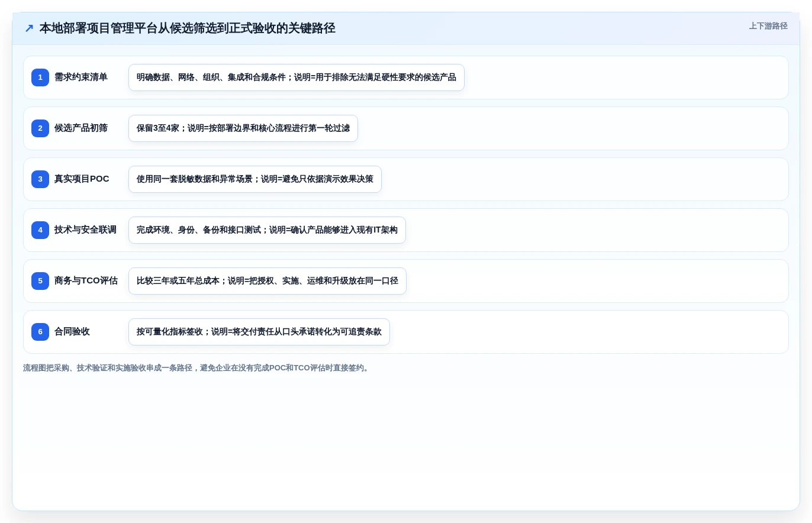The height and width of the screenshot is (523, 812).
Task: Click the step label 合同验收
Action: pyautogui.click(x=72, y=332)
